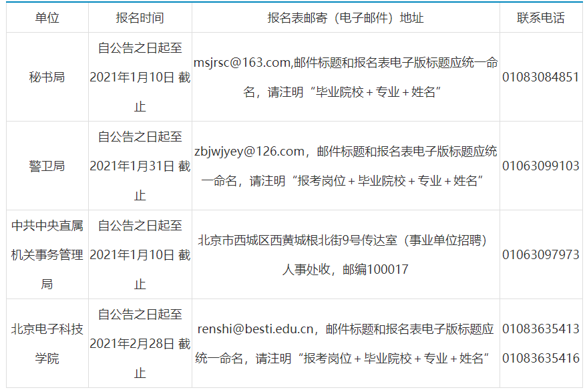
Task: Select the 北京电子科技学院 cell
Action: (47, 343)
